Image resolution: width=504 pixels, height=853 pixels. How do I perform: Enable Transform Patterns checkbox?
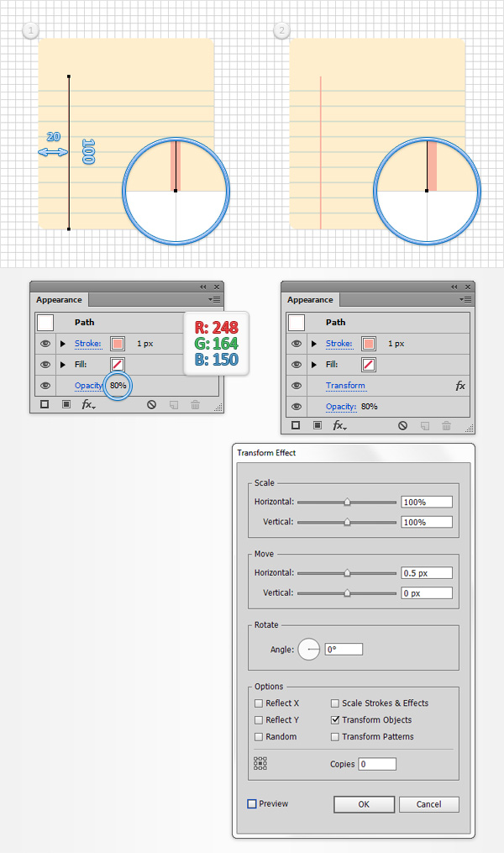click(x=335, y=736)
